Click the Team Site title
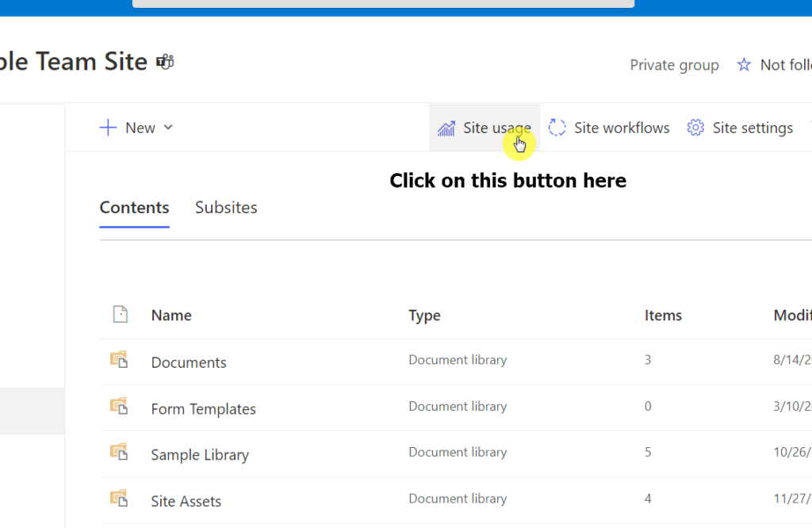This screenshot has width=812, height=528. 73,62
